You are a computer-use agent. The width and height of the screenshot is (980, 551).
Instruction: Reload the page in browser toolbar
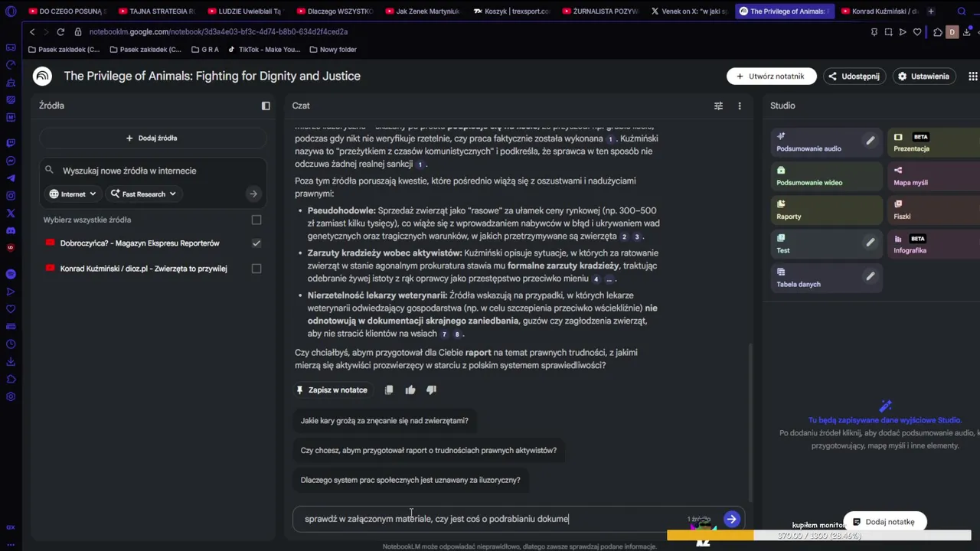click(x=60, y=32)
